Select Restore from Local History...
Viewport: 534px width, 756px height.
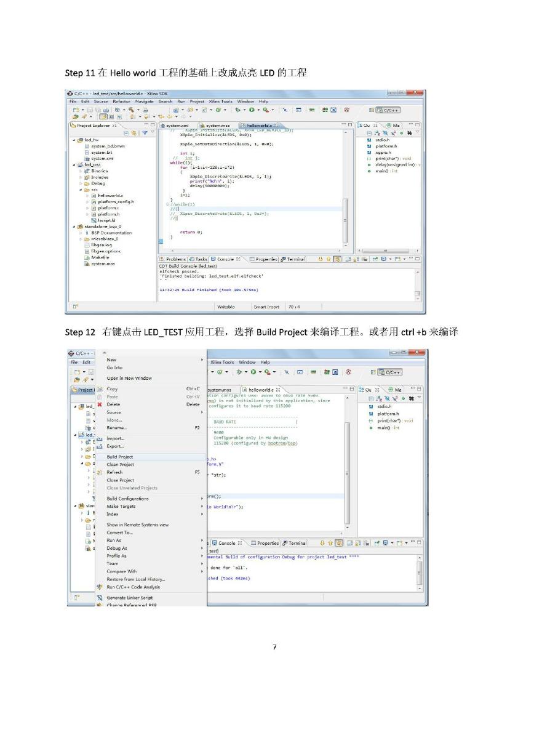pyautogui.click(x=149, y=579)
